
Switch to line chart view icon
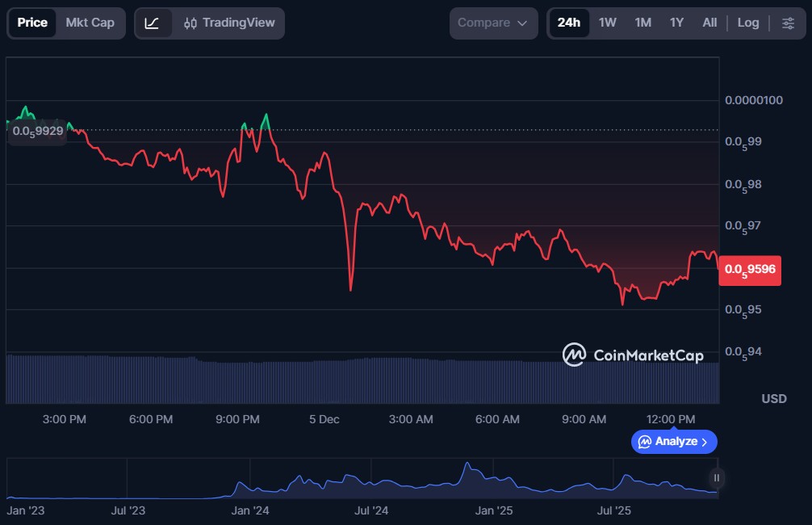pyautogui.click(x=152, y=23)
